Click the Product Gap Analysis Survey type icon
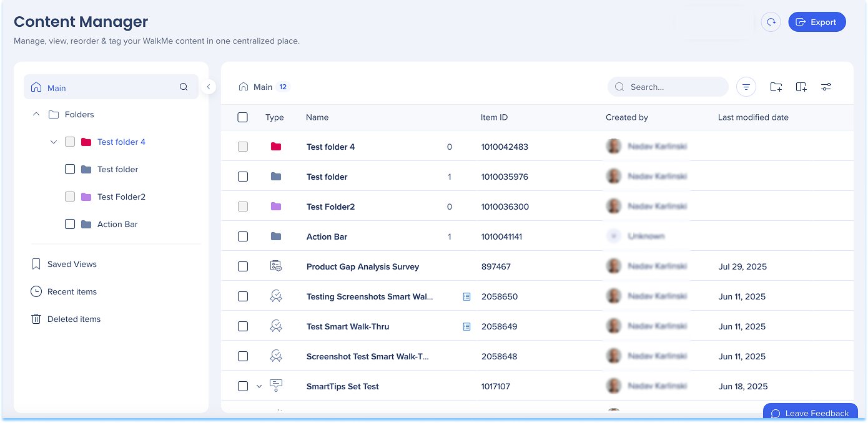This screenshot has height=423, width=868. click(275, 266)
